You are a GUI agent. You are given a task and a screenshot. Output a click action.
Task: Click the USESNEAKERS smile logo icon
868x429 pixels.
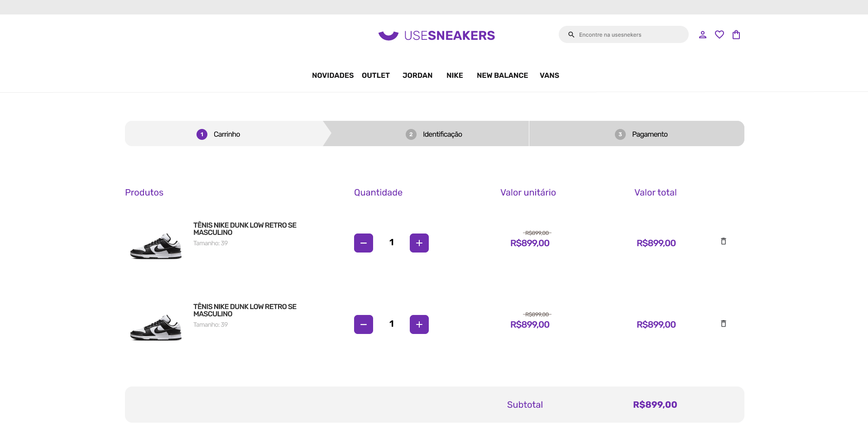pyautogui.click(x=388, y=35)
